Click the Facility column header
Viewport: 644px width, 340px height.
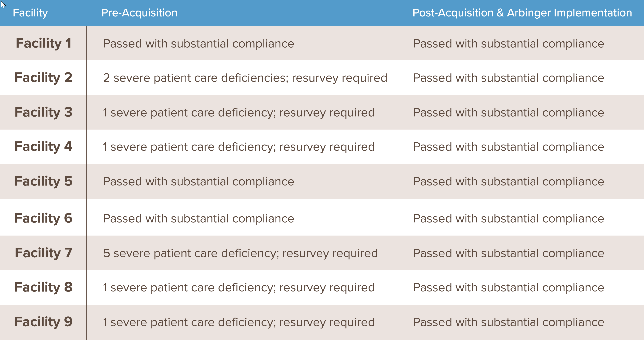(x=30, y=13)
